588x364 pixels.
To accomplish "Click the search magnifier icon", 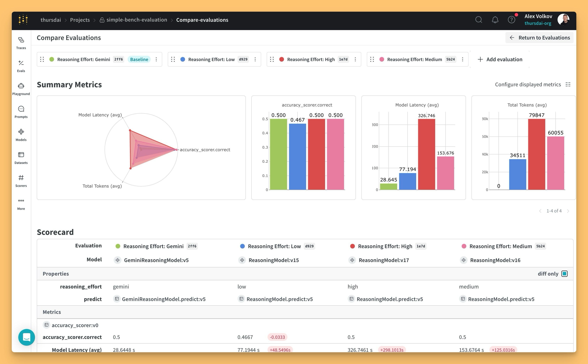I will pyautogui.click(x=479, y=20).
